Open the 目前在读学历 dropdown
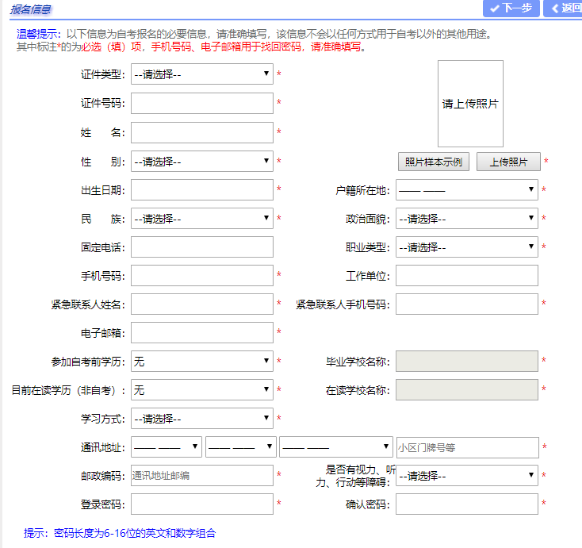The image size is (582, 548). pos(202,390)
